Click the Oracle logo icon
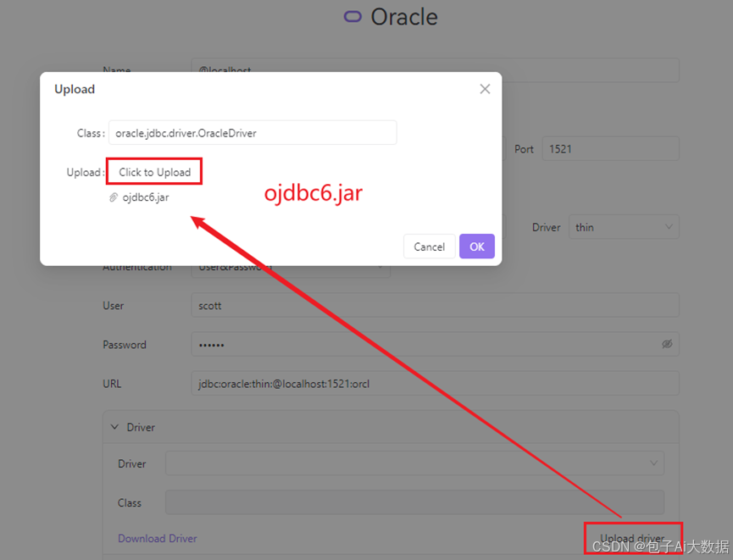733x560 pixels. (x=353, y=17)
